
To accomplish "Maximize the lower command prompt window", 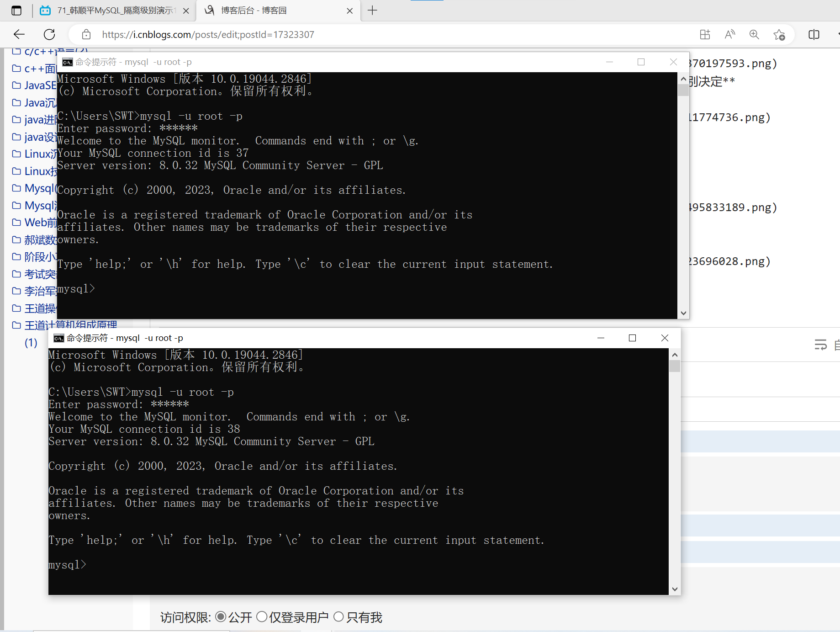I will pos(632,338).
